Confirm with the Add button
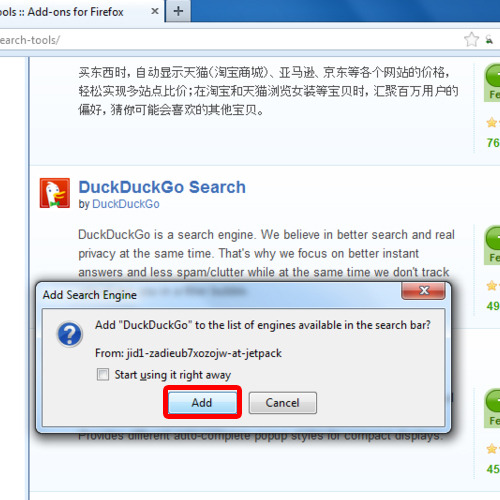Viewport: 500px width, 500px height. pyautogui.click(x=202, y=402)
